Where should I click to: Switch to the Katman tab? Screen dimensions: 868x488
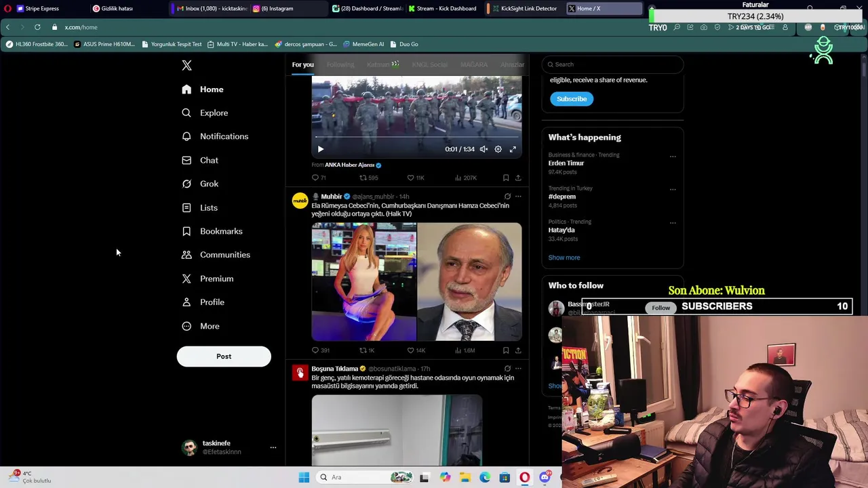point(383,64)
